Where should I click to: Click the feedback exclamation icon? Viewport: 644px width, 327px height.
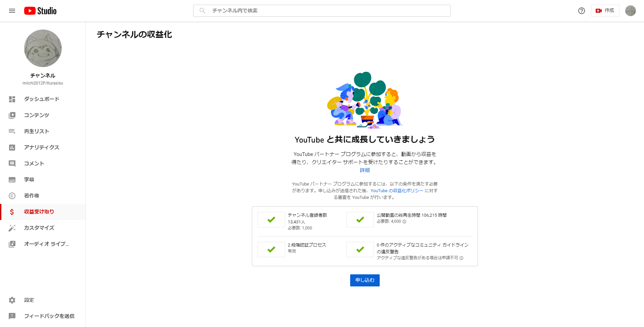[x=12, y=316]
